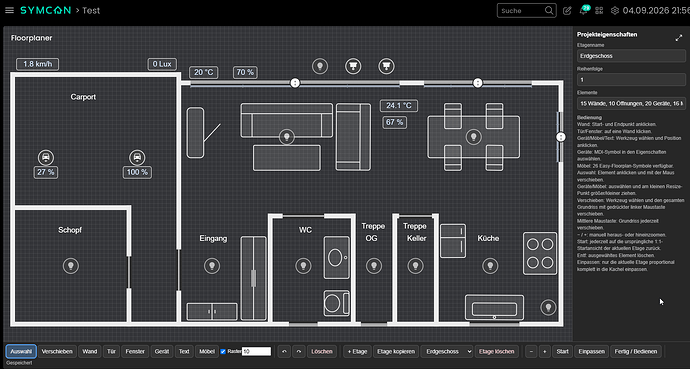
Task: Select the outdoor light bulb above the wall
Action: [x=320, y=66]
